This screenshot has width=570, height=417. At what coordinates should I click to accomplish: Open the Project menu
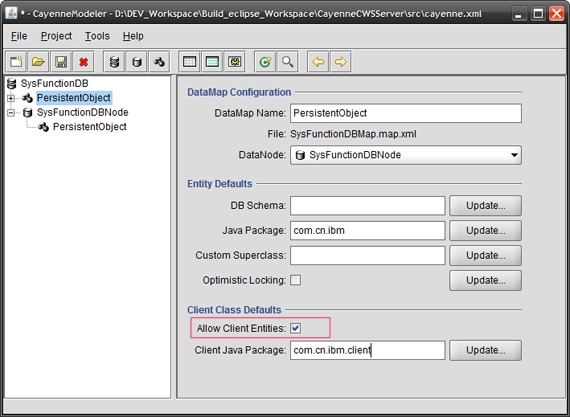(56, 36)
